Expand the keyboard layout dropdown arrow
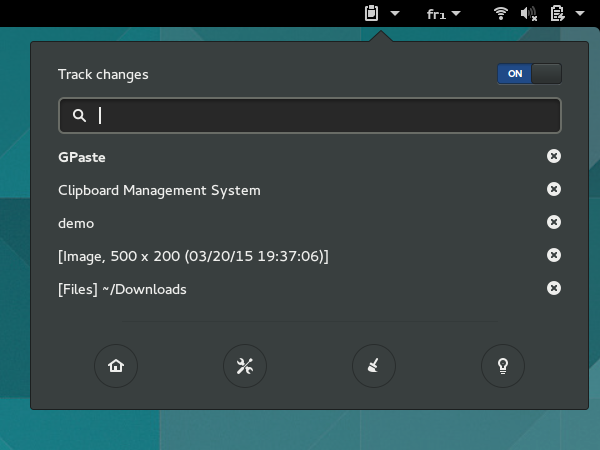Image resolution: width=600 pixels, height=450 pixels. pyautogui.click(x=456, y=13)
